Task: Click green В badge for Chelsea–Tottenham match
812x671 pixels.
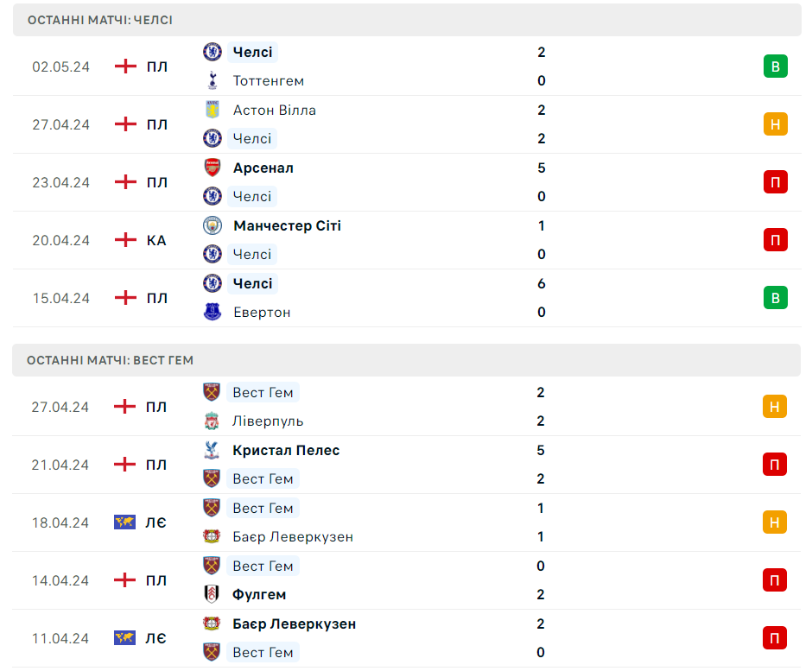Action: [x=775, y=66]
